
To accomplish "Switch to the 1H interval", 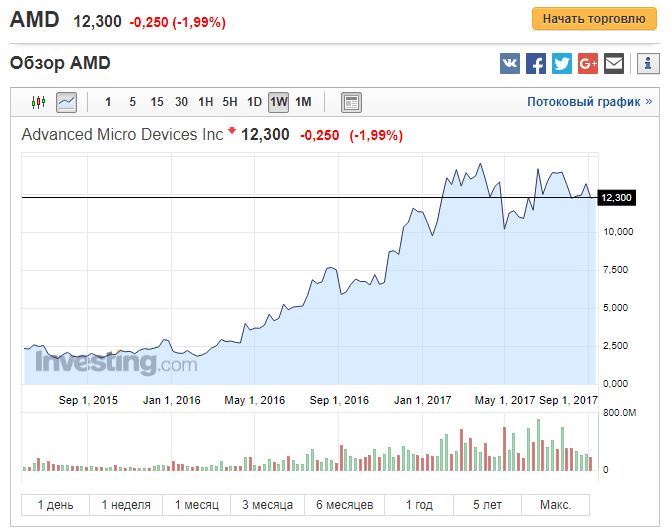I will (x=206, y=102).
